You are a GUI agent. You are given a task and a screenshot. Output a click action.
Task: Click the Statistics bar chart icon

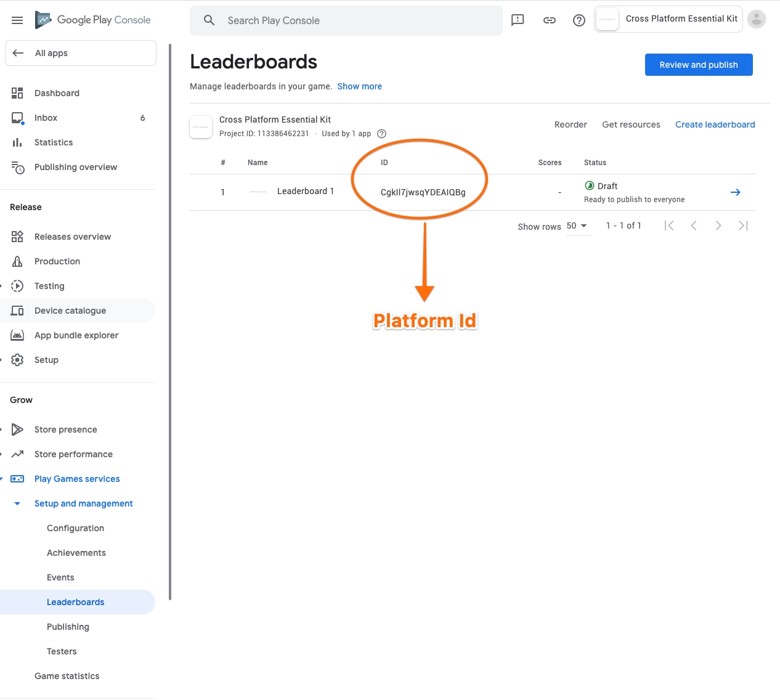17,142
